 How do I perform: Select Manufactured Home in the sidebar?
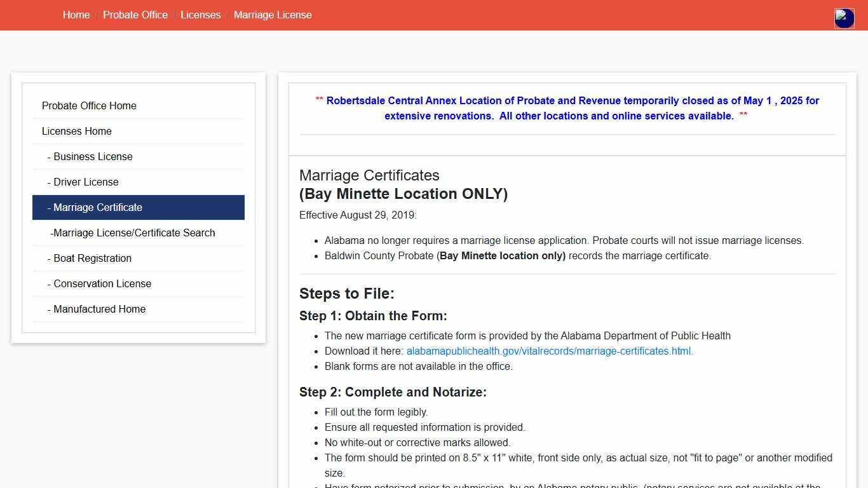pos(99,309)
